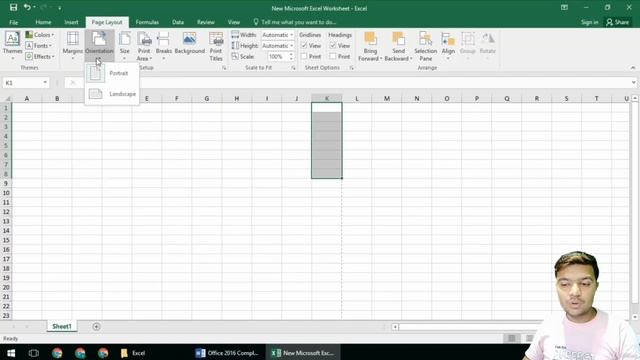
Task: Open the Sheet Options dialog launcher
Action: pyautogui.click(x=351, y=68)
